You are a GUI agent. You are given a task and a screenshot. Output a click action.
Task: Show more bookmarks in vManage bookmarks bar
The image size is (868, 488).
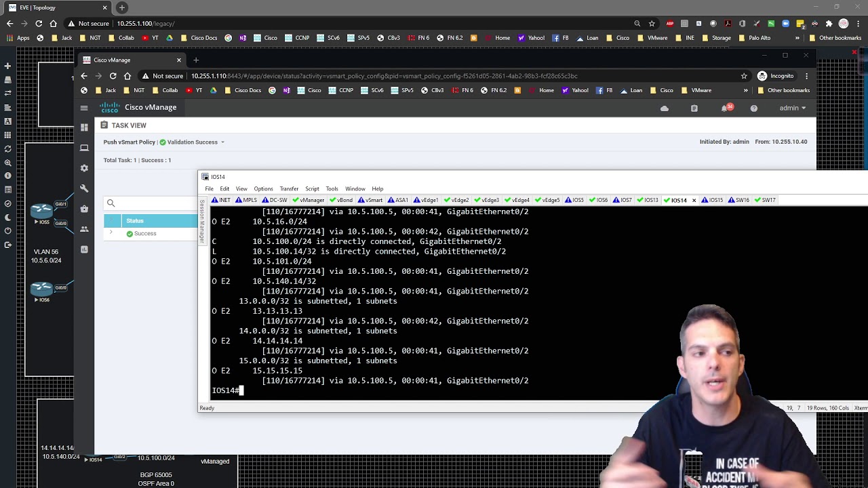coord(745,90)
